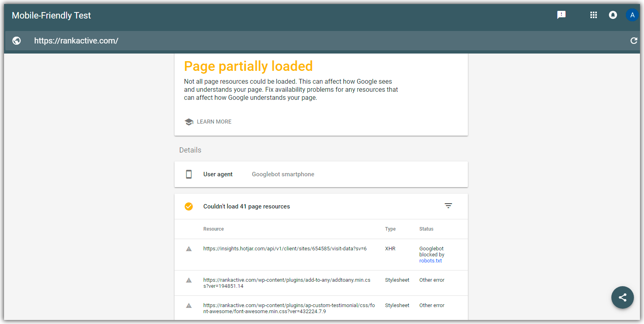Click the reload test icon
The width and height of the screenshot is (644, 324).
(x=634, y=41)
